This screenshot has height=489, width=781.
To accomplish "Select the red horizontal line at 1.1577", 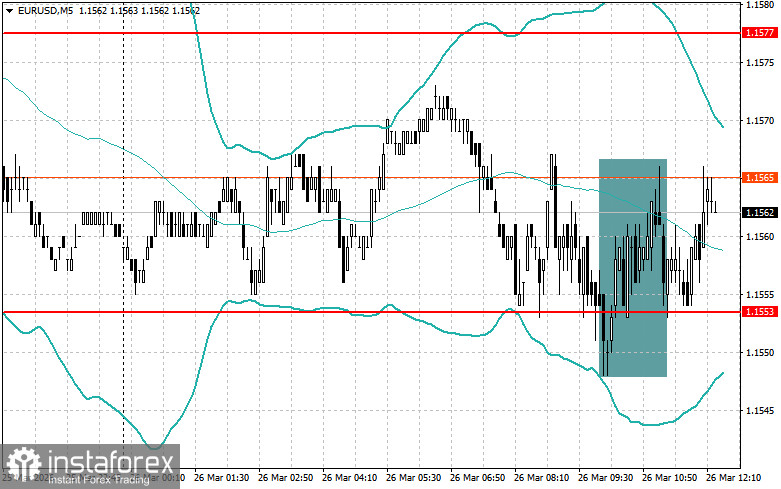I will coord(371,33).
